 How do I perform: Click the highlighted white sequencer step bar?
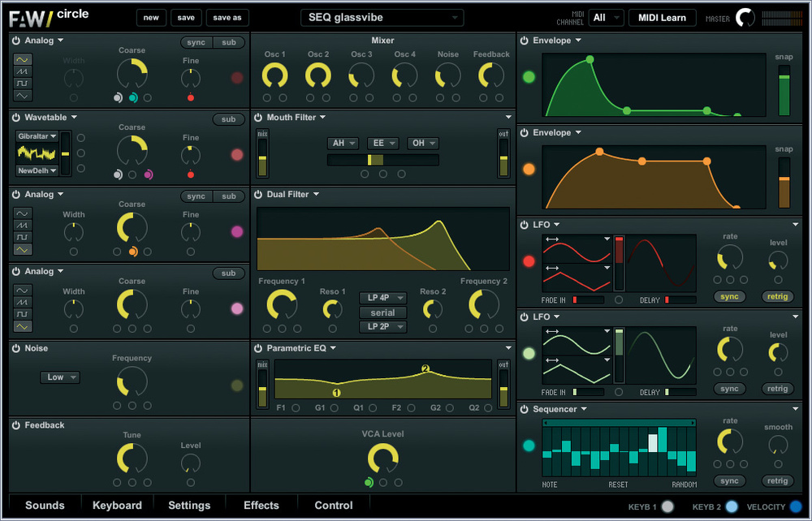tap(653, 443)
